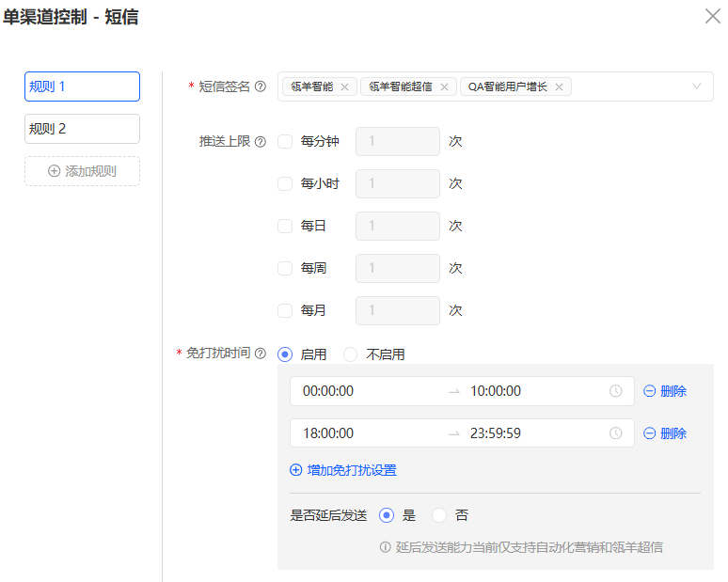This screenshot has height=582, width=728.
Task: Open help for 短信签名
Action: pyautogui.click(x=261, y=87)
